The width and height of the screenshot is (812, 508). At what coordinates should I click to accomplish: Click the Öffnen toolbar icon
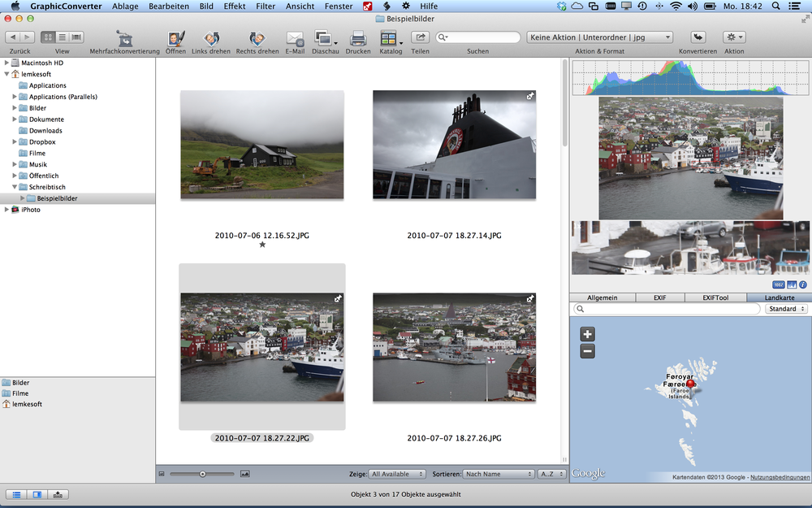click(175, 38)
